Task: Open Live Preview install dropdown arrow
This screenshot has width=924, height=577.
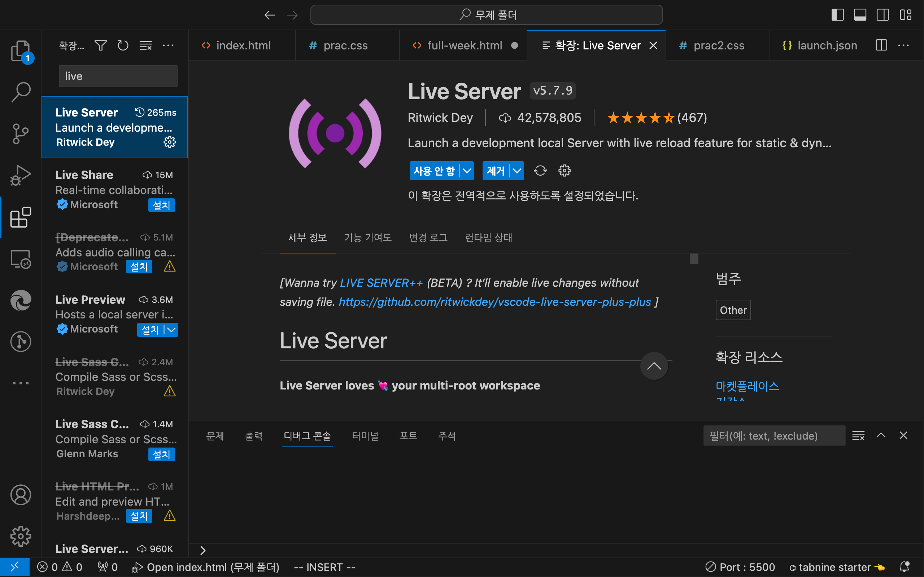Action: (171, 330)
